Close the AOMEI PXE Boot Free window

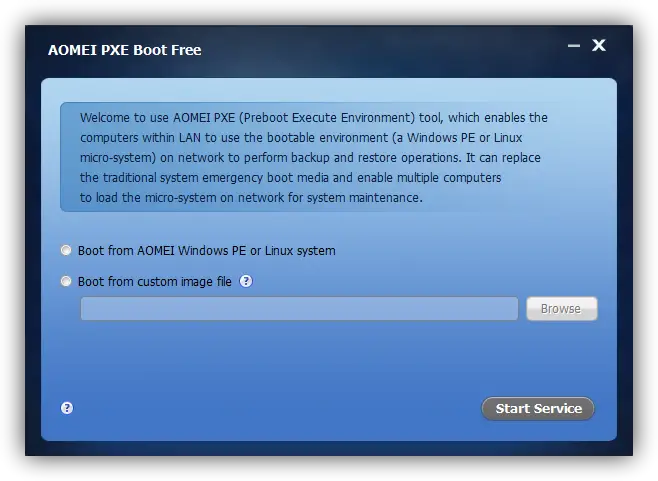coord(599,45)
